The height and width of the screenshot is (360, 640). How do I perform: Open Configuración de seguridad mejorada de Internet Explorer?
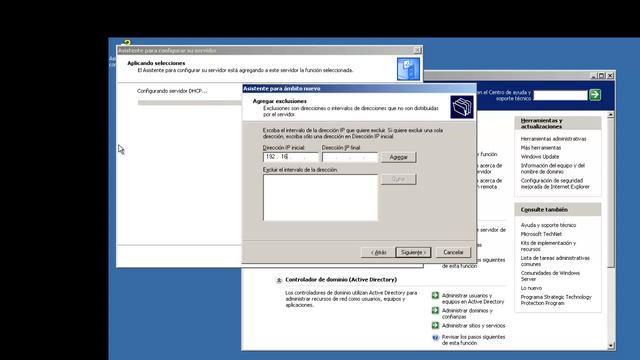tap(555, 184)
